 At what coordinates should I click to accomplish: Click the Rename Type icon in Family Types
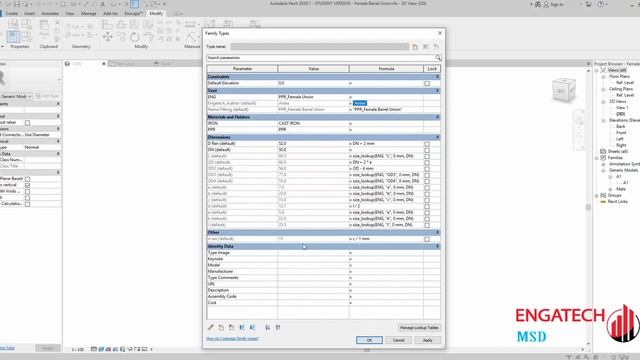point(426,47)
